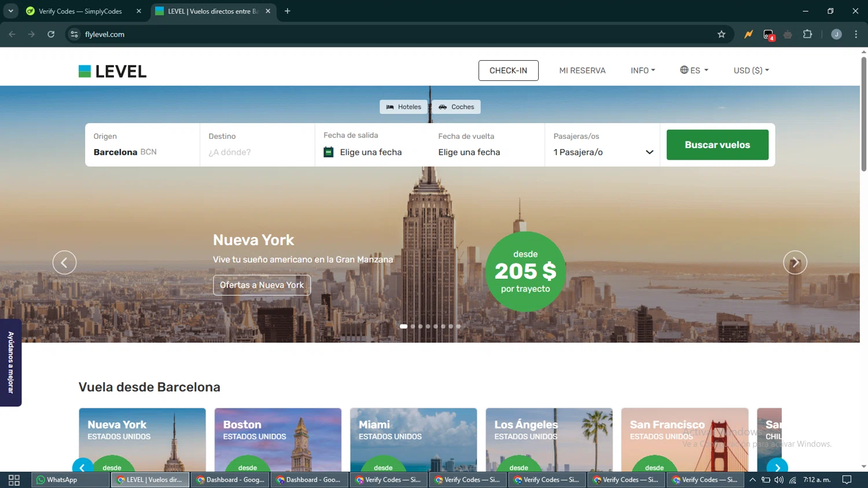Open Windows Task View icon
The height and width of the screenshot is (488, 868).
(14, 480)
